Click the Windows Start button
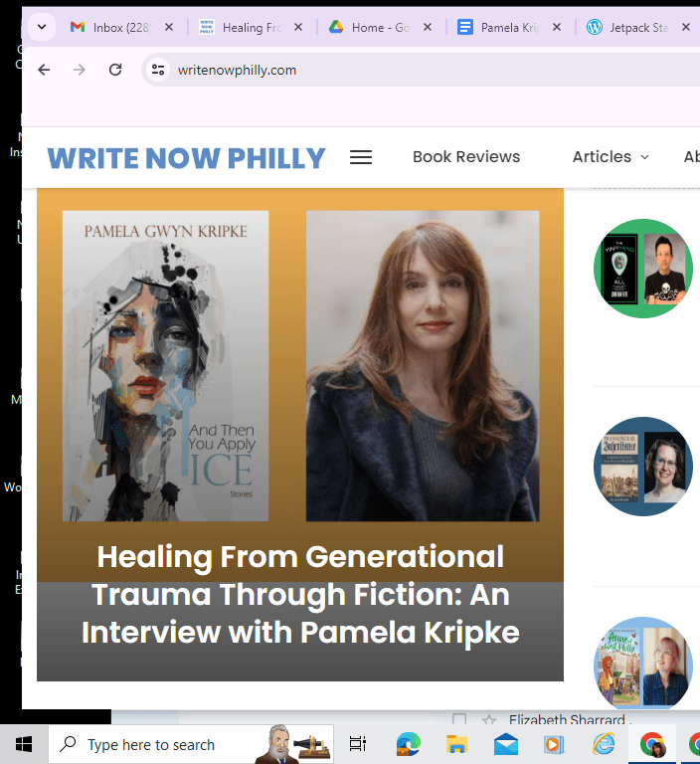This screenshot has height=764, width=700. pos(24,744)
